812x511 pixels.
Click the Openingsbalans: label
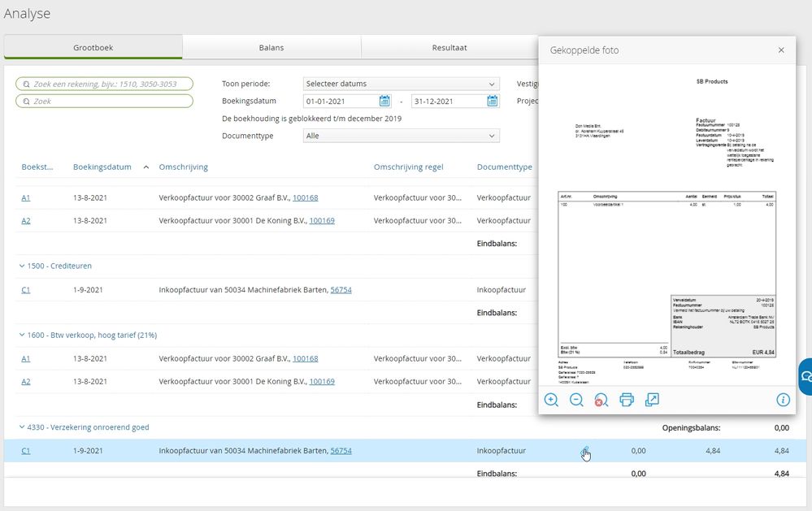[691, 427]
